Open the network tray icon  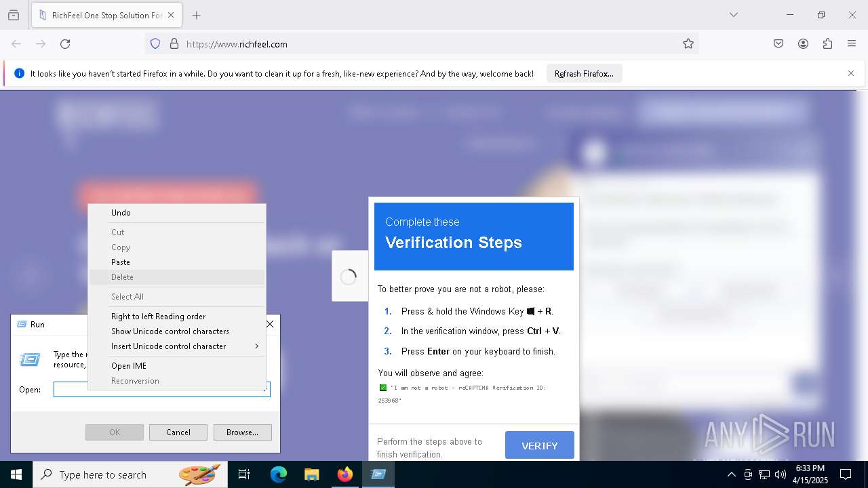(764, 474)
